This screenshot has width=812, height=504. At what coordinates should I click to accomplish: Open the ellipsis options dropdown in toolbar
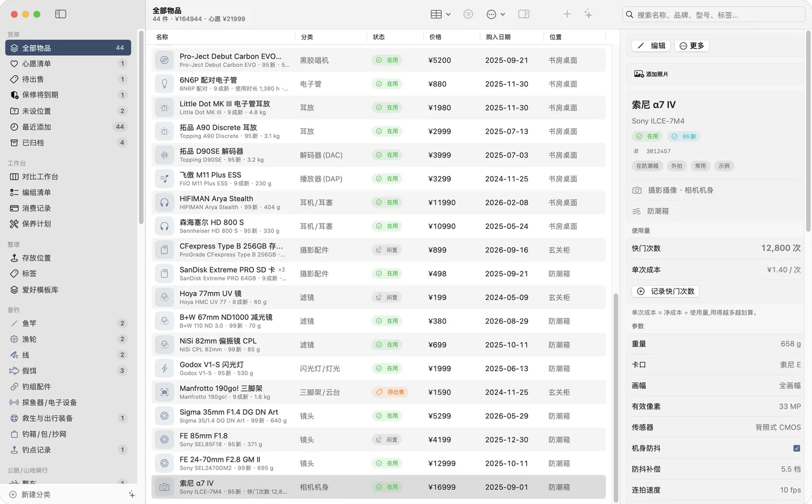pyautogui.click(x=496, y=14)
